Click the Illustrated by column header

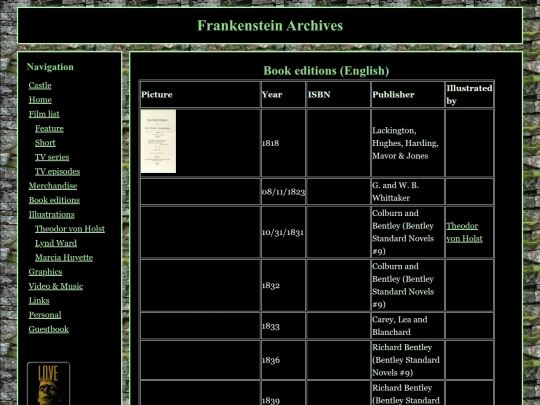point(469,95)
